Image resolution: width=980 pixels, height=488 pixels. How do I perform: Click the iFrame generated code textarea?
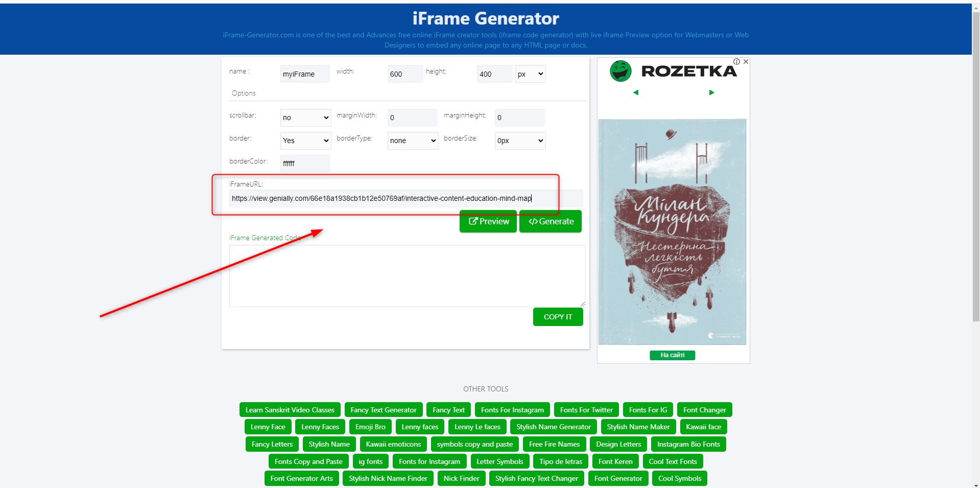pos(407,276)
